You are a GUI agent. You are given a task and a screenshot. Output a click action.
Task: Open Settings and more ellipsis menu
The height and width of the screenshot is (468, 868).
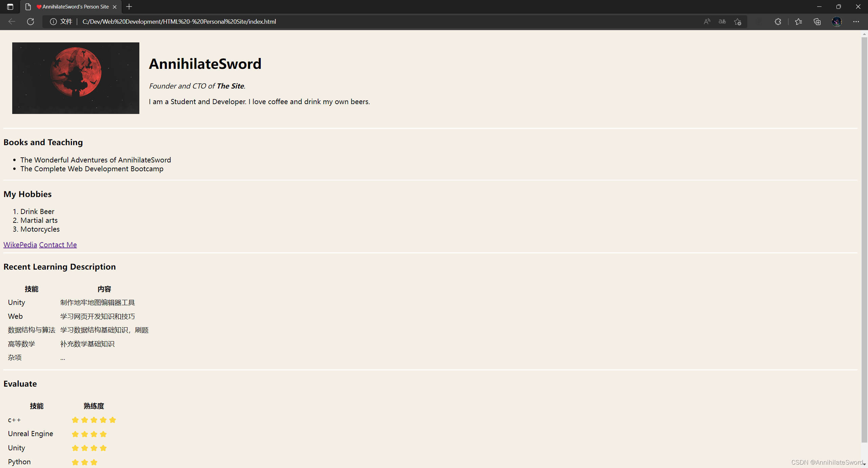[856, 22]
